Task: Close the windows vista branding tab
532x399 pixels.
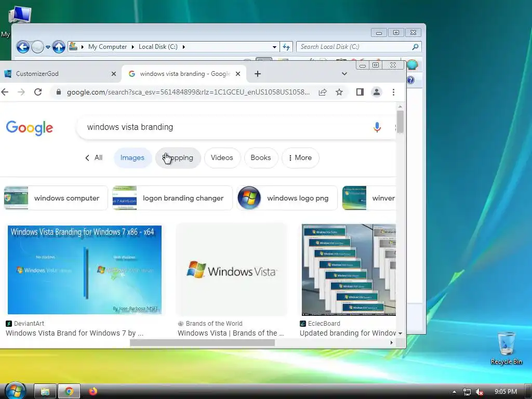Action: coord(238,74)
